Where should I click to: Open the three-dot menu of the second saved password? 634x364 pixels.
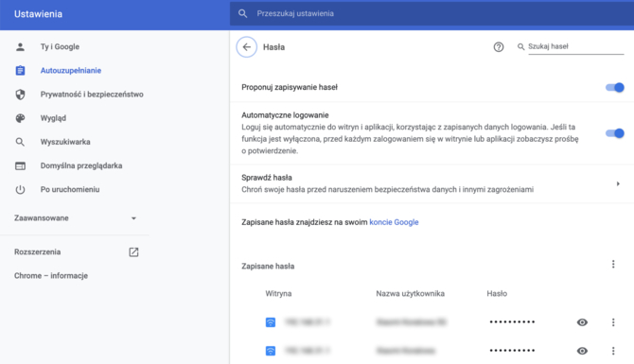click(x=613, y=351)
